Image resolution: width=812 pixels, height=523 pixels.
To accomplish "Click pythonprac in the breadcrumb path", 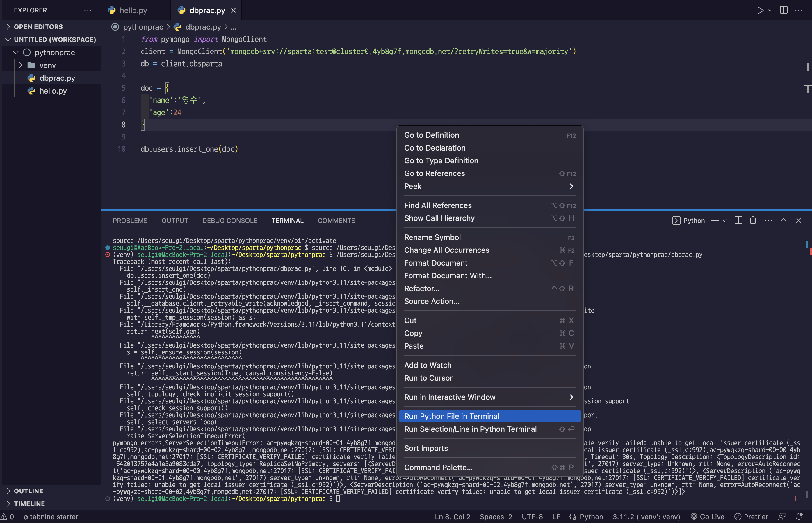I will click(143, 27).
